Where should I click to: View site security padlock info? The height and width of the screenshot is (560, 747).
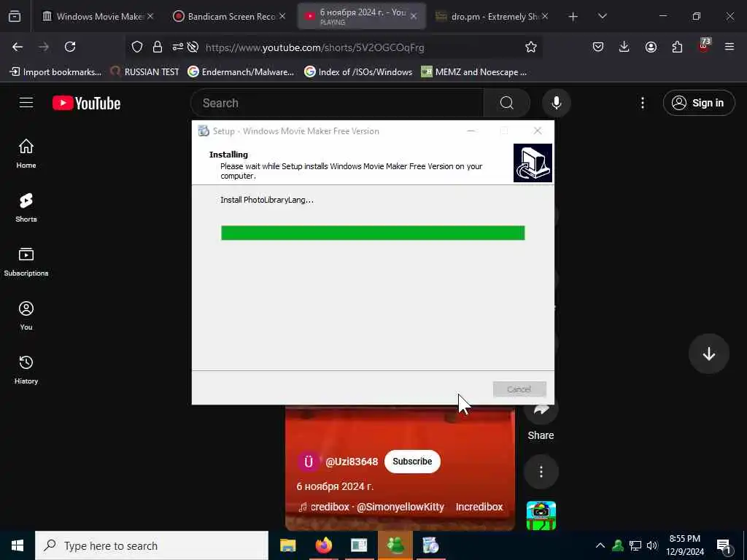[x=158, y=47]
